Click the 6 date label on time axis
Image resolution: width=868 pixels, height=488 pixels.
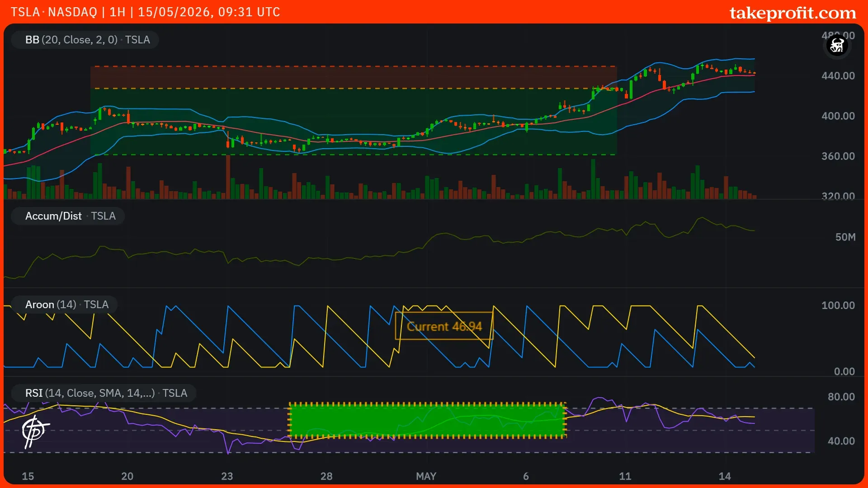pyautogui.click(x=526, y=476)
